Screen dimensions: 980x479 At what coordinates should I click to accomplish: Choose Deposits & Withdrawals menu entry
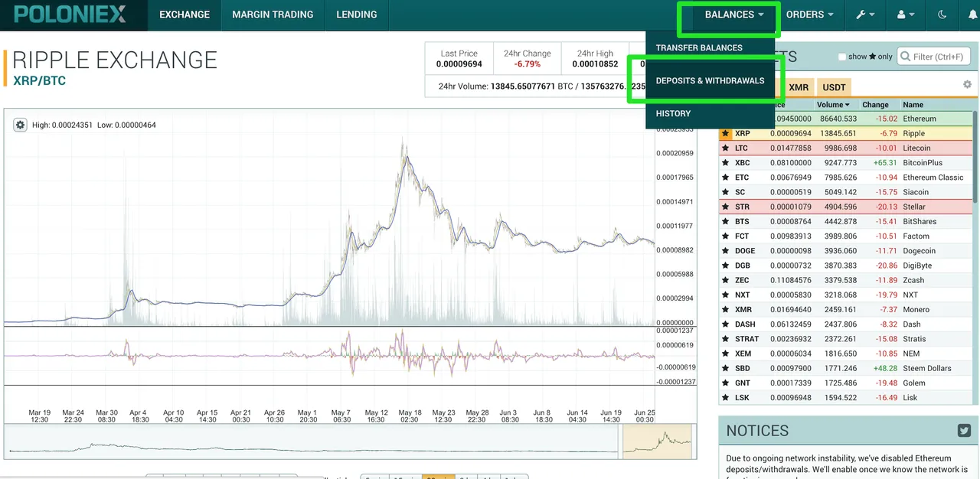click(x=710, y=80)
